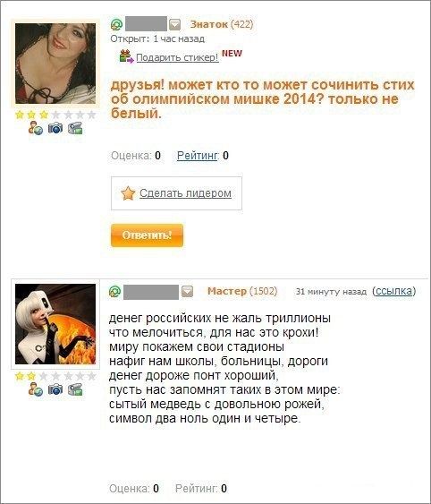Open the asker's world profile icon
Image resolution: width=431 pixels, height=504 pixels.
[x=36, y=129]
